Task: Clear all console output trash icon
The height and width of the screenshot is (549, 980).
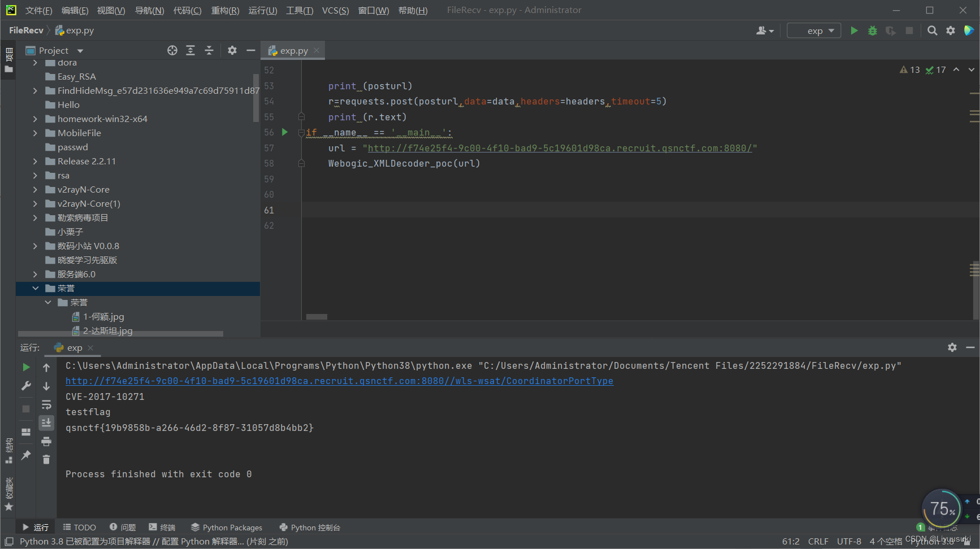Action: tap(46, 459)
